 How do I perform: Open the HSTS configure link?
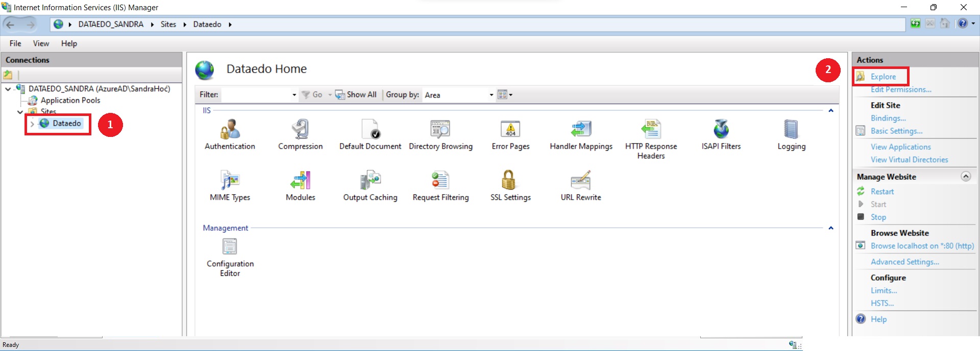click(x=882, y=303)
